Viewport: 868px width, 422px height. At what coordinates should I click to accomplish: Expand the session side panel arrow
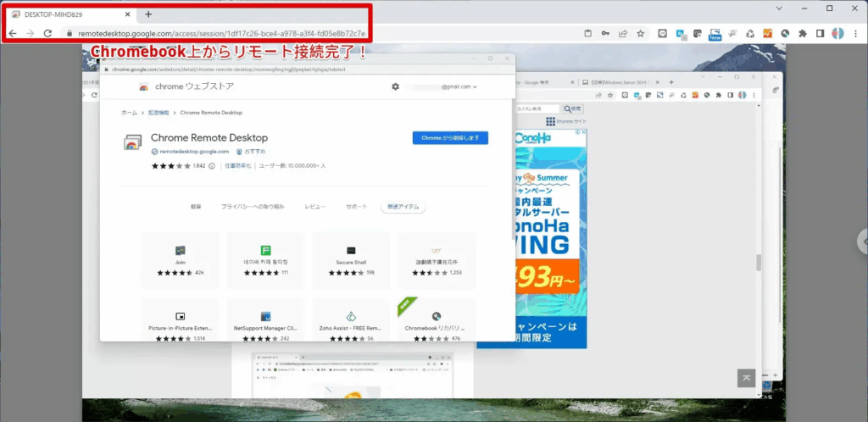863,240
